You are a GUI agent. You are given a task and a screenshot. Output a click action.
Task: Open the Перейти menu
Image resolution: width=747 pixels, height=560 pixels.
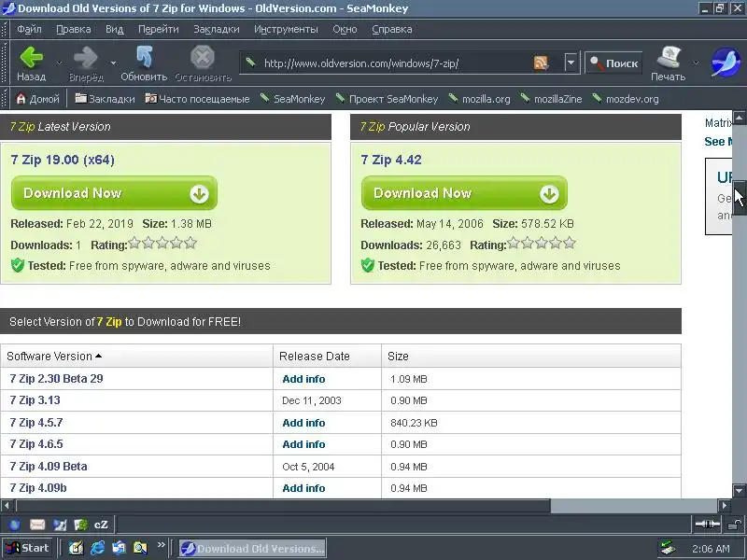coord(158,29)
